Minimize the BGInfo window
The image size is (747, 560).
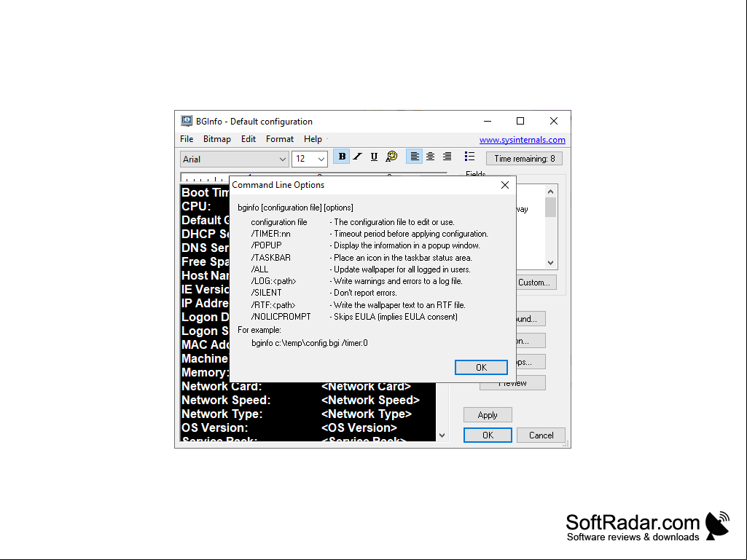point(488,121)
